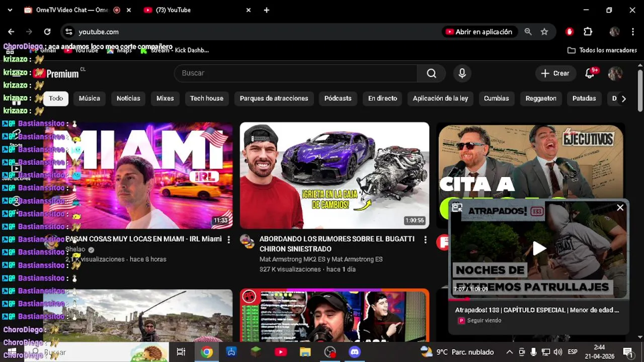Expand miniplayer to full watch page
This screenshot has width=644, height=362.
(x=457, y=208)
